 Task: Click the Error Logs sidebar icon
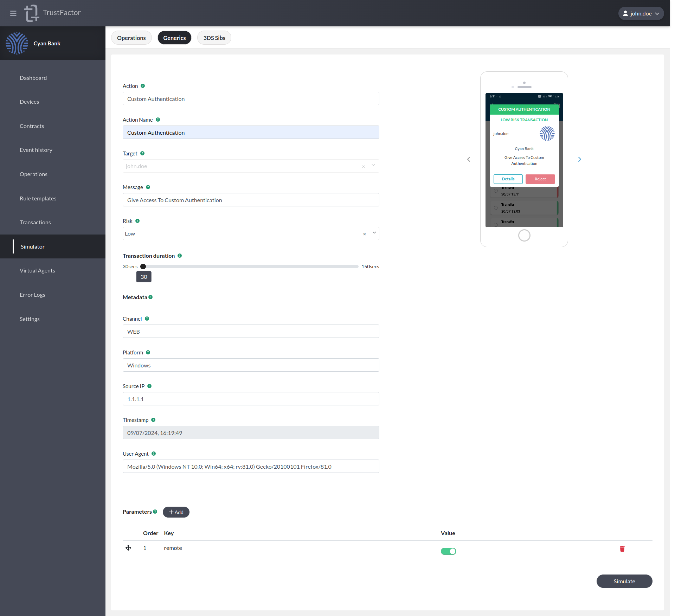pyautogui.click(x=33, y=295)
